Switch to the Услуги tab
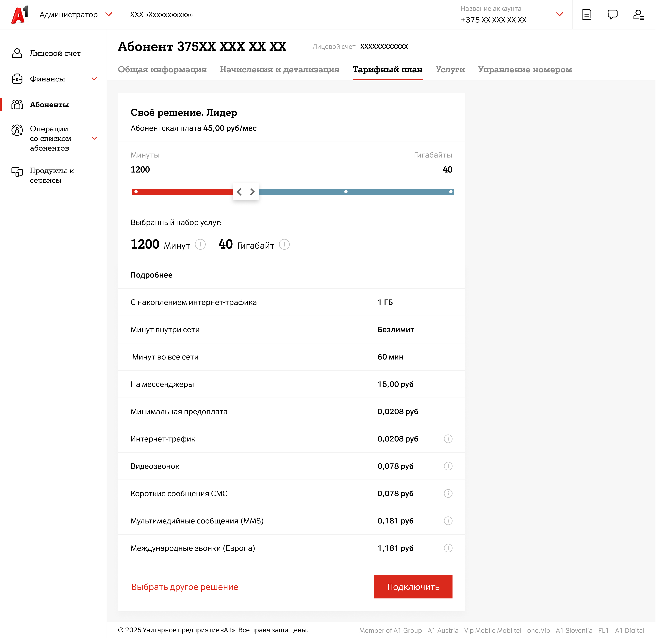This screenshot has width=656, height=644. [450, 69]
